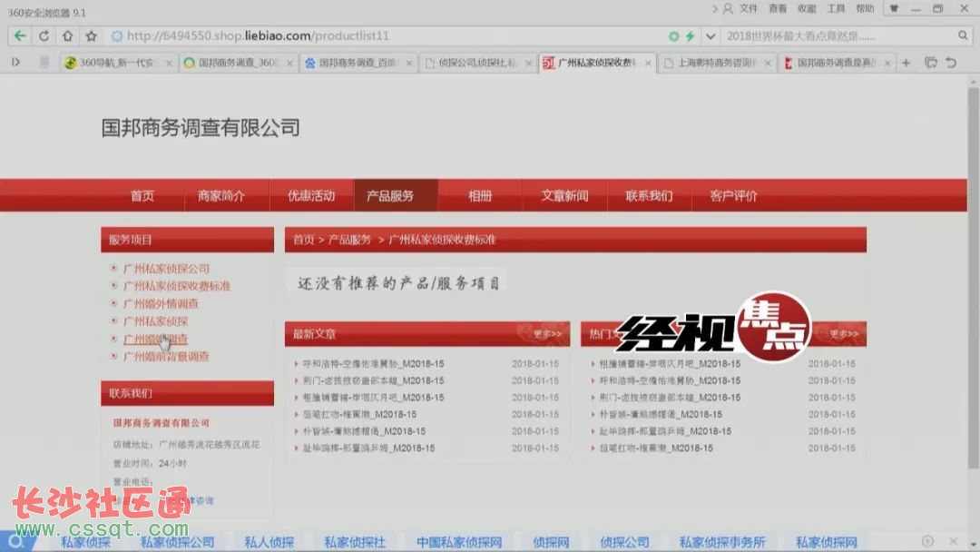Screen dimensions: 980x552
Task: Close the 国邦商务调查_百度 tab
Action: (408, 64)
